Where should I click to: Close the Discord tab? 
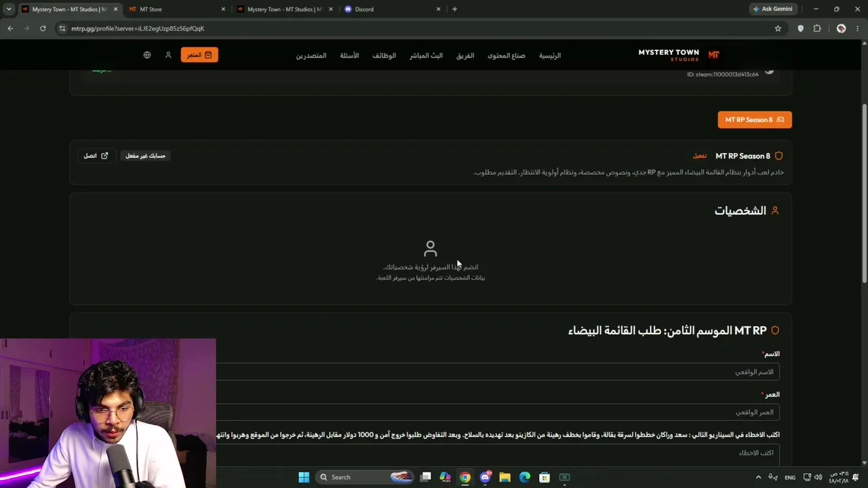[x=438, y=9]
